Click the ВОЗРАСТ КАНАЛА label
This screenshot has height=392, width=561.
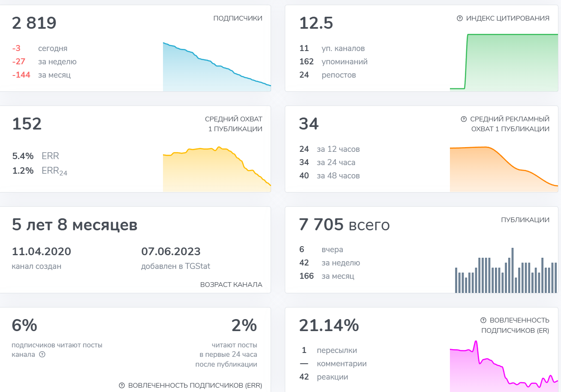click(231, 285)
